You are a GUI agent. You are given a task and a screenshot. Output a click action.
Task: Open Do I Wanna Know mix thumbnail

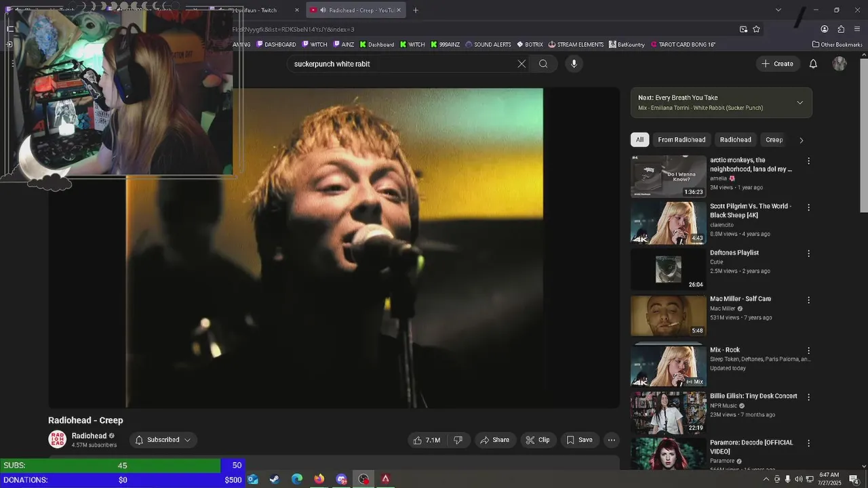(x=668, y=176)
